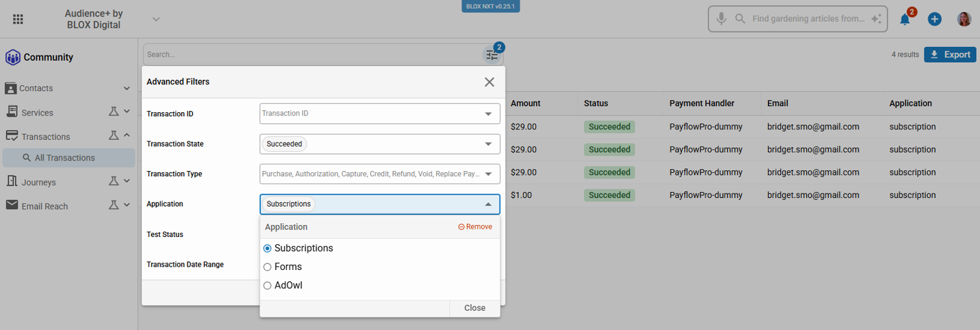
Task: Click the blue plus create icon
Action: pyautogui.click(x=934, y=19)
